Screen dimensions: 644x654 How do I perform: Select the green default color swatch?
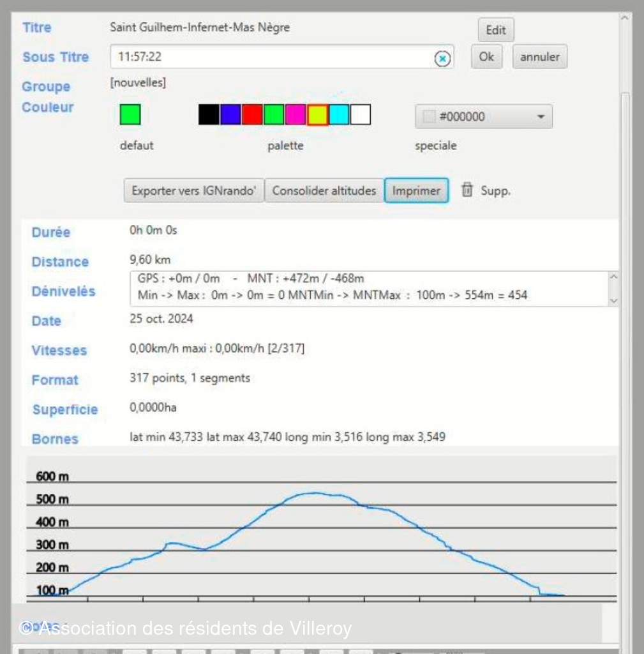(130, 115)
